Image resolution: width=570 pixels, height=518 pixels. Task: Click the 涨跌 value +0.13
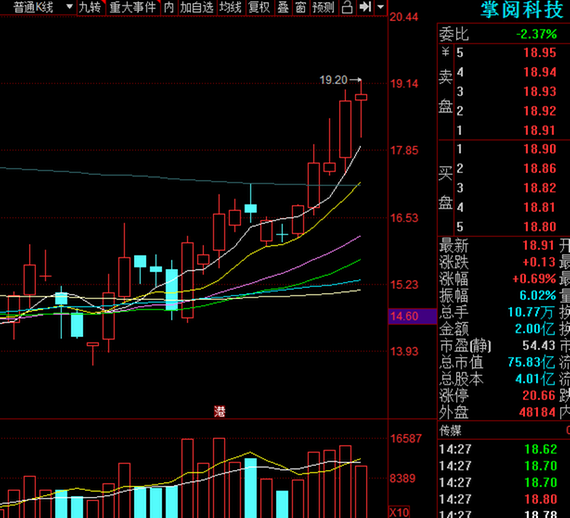coord(539,262)
